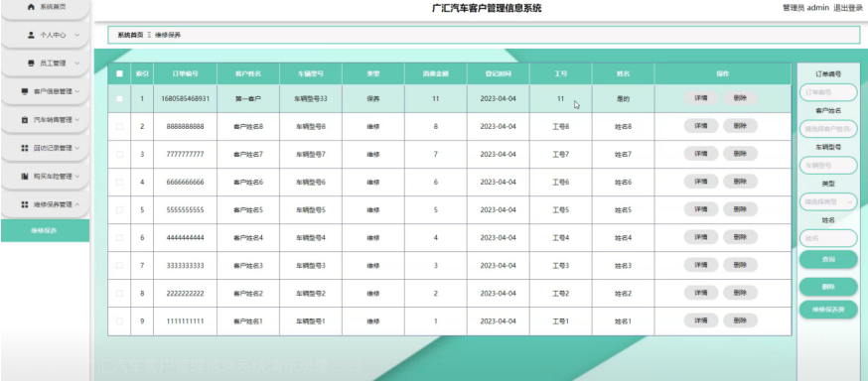Screen dimensions: 868x382
Task: Collapse the 维修保养管理 chevron
Action: click(x=76, y=204)
